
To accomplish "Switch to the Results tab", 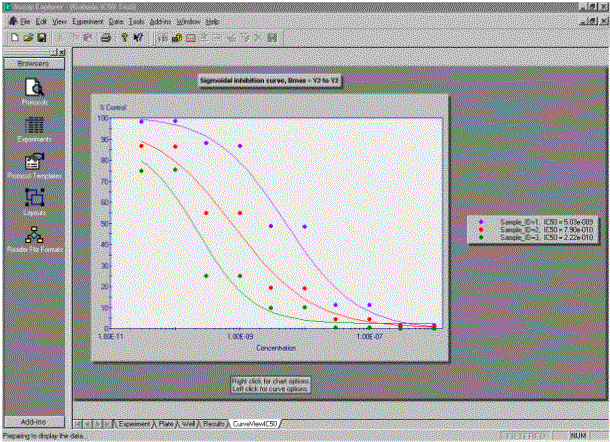I will pos(214,424).
